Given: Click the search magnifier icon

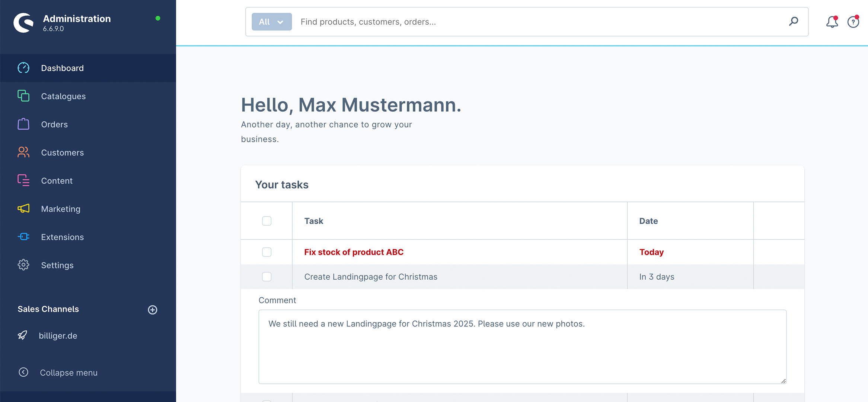Looking at the screenshot, I should point(794,22).
